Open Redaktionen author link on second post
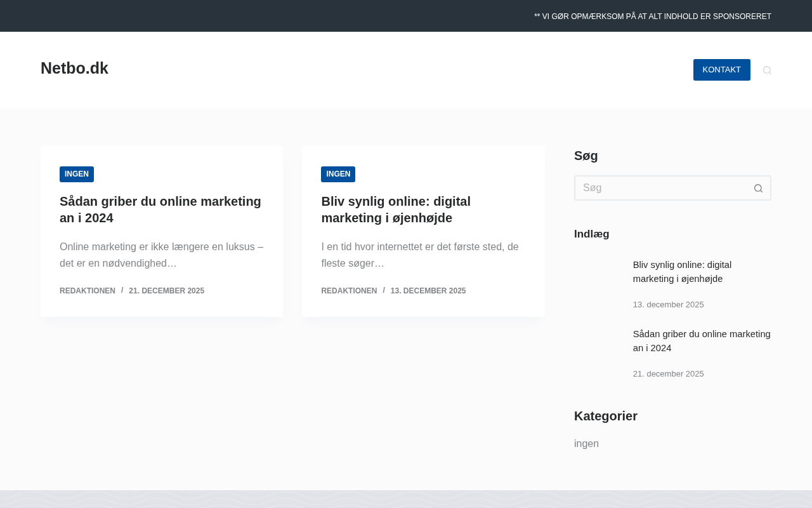The height and width of the screenshot is (508, 812). pyautogui.click(x=349, y=291)
